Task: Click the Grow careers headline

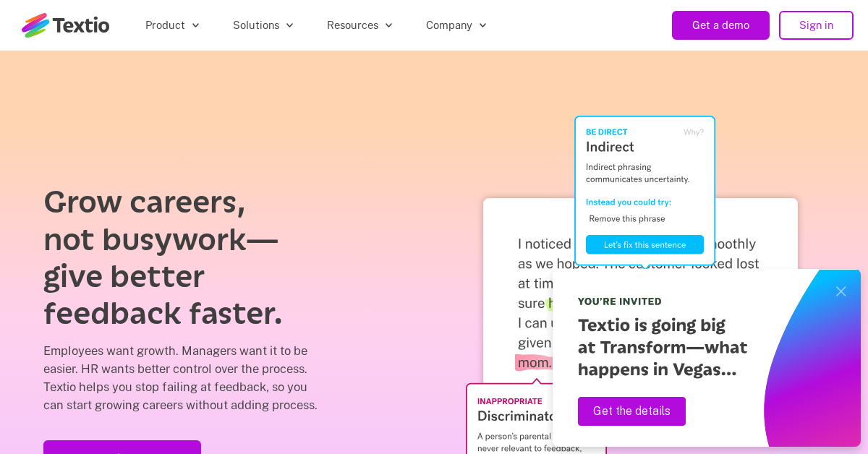Action: tap(163, 257)
